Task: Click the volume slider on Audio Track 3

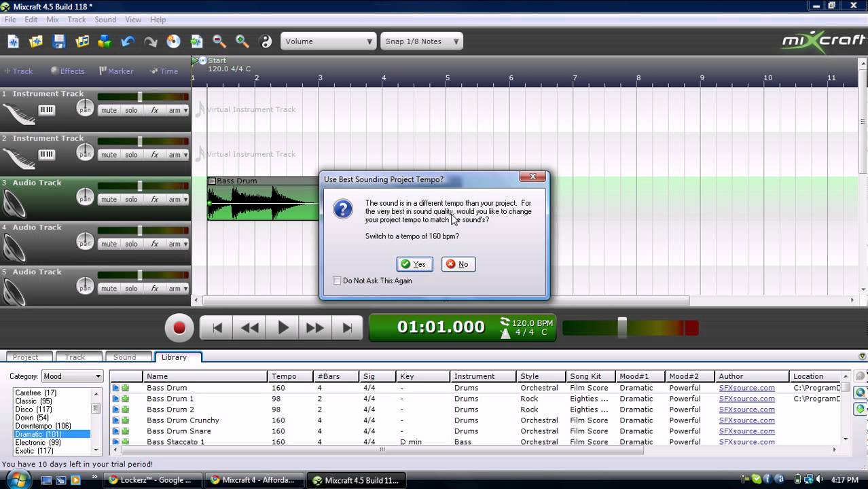Action: point(140,185)
